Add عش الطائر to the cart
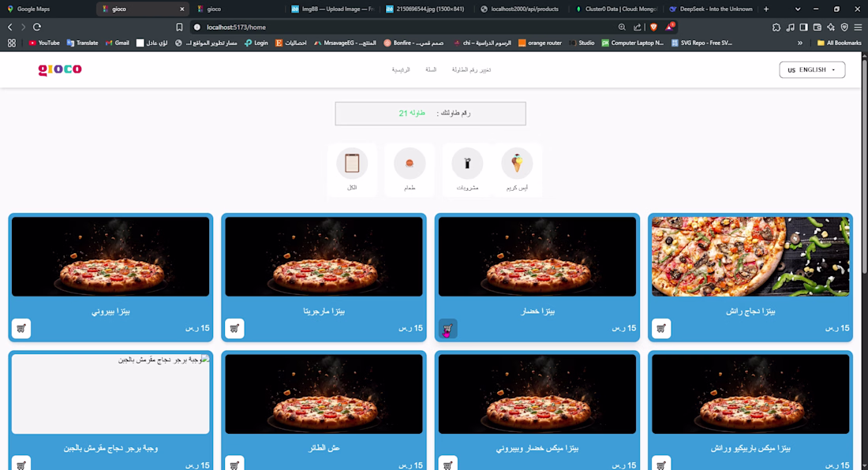 click(234, 464)
